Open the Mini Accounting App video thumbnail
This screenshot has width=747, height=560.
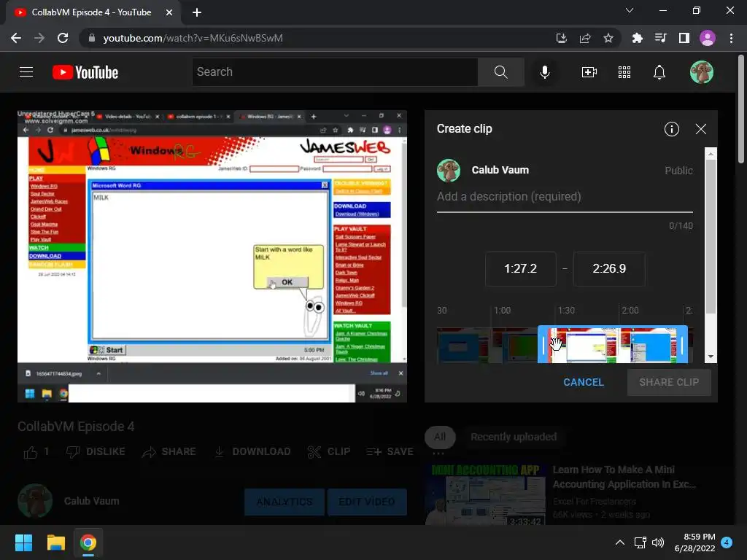(485, 494)
